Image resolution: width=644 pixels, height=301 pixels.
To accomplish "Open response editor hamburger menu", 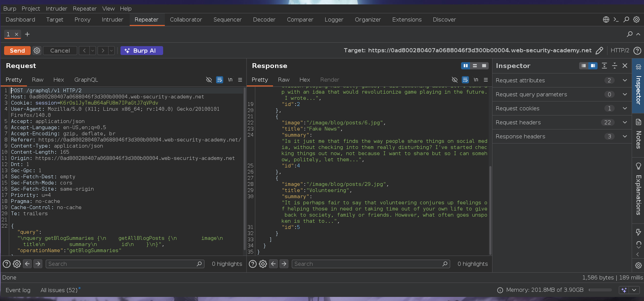I will (486, 80).
